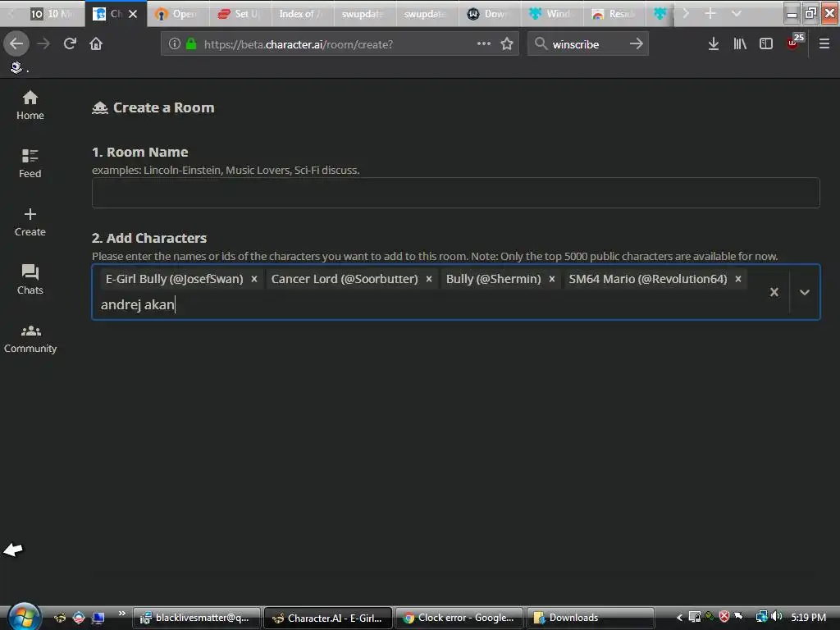Click the volume tray icon
This screenshot has width=840, height=630.
(777, 617)
